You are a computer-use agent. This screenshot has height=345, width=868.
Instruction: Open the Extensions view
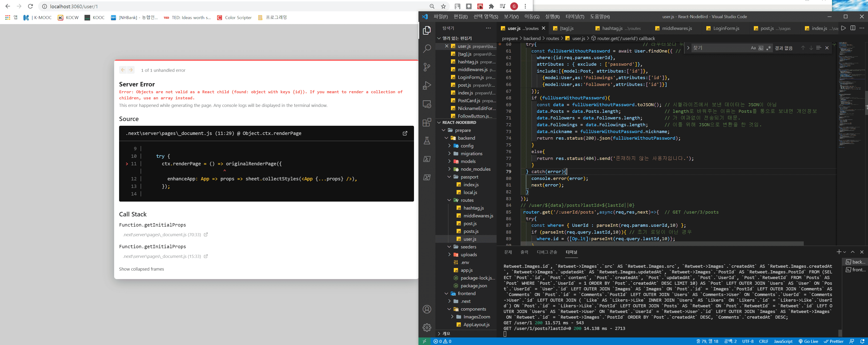point(427,122)
